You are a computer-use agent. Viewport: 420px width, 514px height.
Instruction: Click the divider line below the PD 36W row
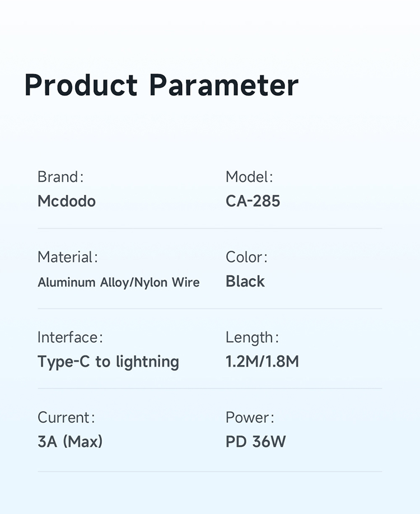click(x=210, y=471)
